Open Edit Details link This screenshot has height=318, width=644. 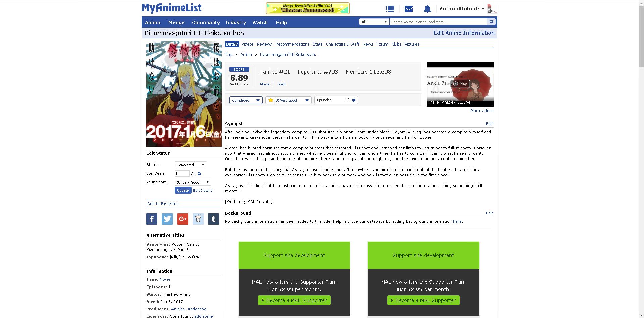203,190
